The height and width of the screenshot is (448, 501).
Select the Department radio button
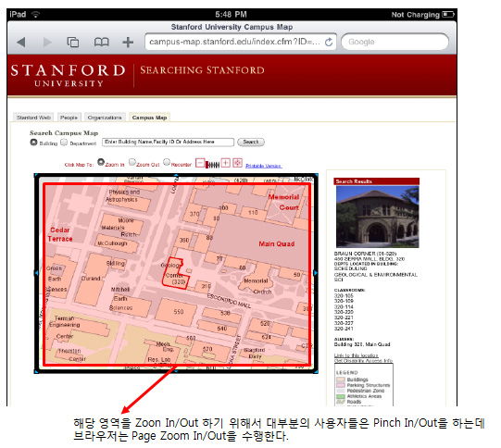64,143
